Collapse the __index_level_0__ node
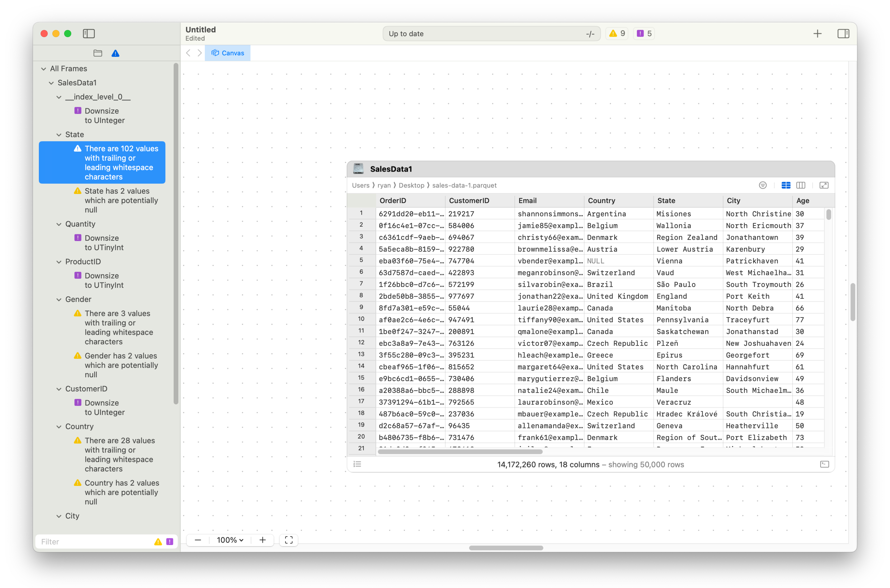890x588 pixels. pos(59,97)
